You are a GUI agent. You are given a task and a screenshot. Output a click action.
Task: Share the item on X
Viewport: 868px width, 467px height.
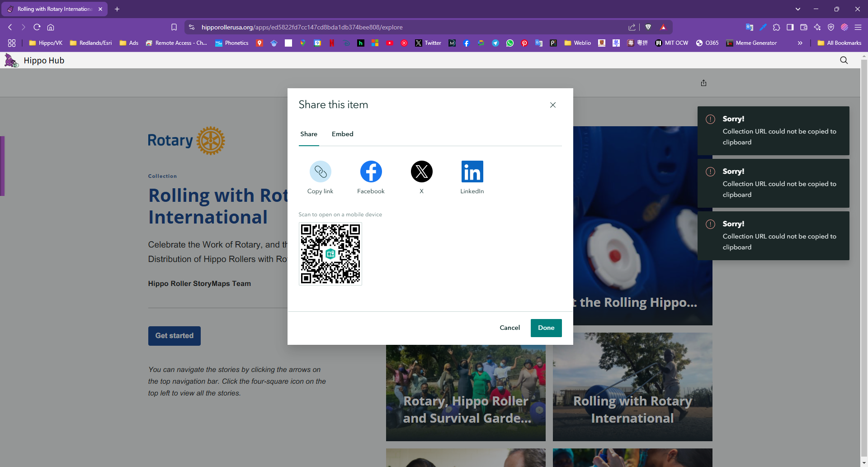point(422,172)
